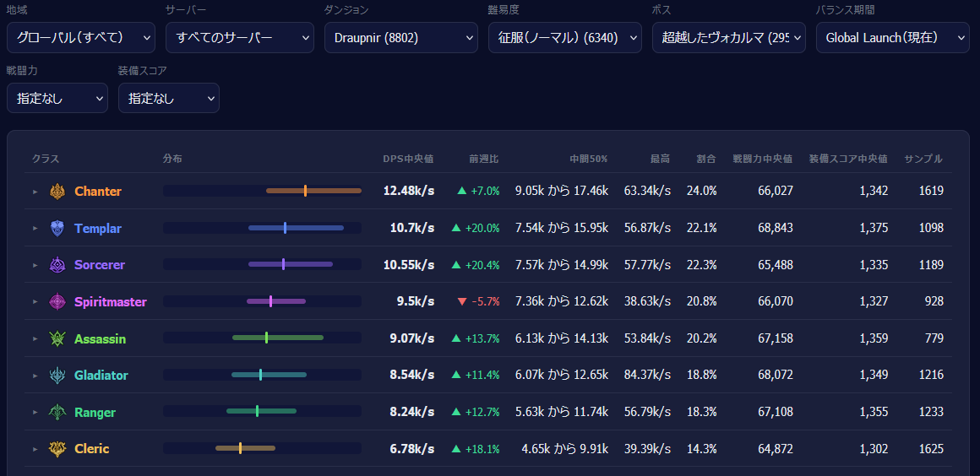
Task: Click the 戦闘力中央値 column header
Action: coord(763,159)
